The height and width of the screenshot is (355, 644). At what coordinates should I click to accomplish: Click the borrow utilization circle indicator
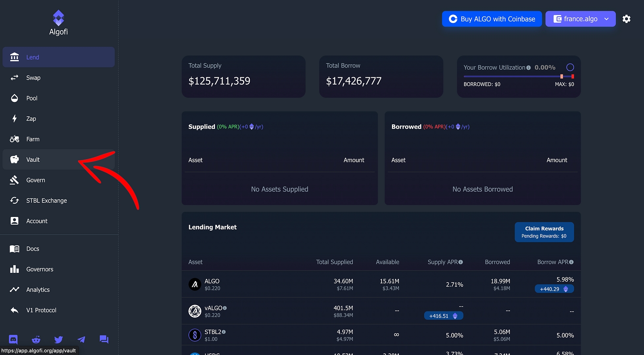570,67
